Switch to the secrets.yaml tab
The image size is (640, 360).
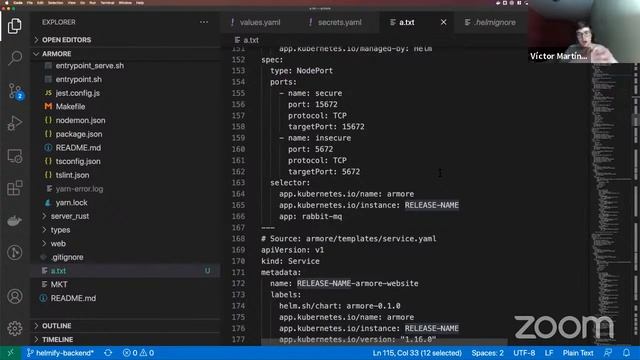click(x=339, y=22)
